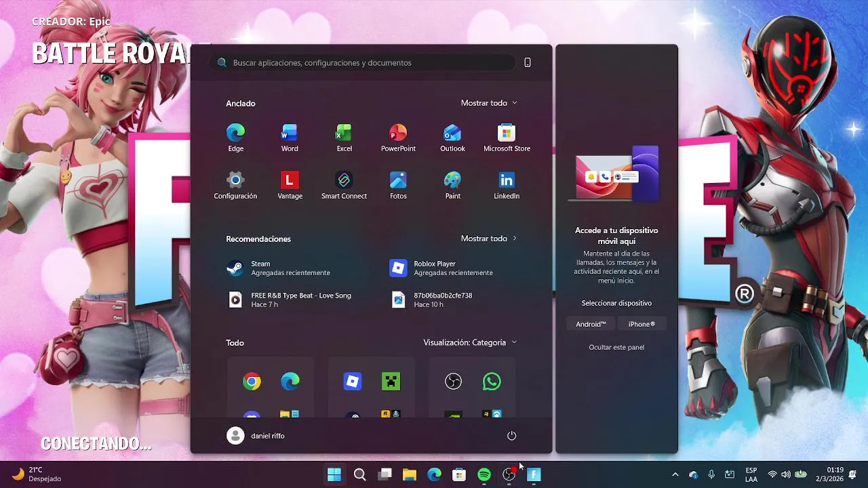Click the search apps and documents field
Screen dimensions: 868x488
tap(363, 62)
